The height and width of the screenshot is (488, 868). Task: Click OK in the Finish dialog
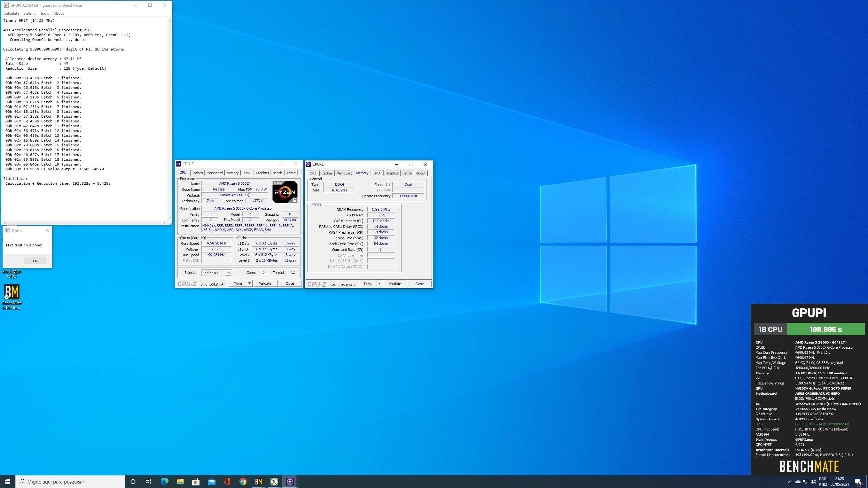[35, 261]
